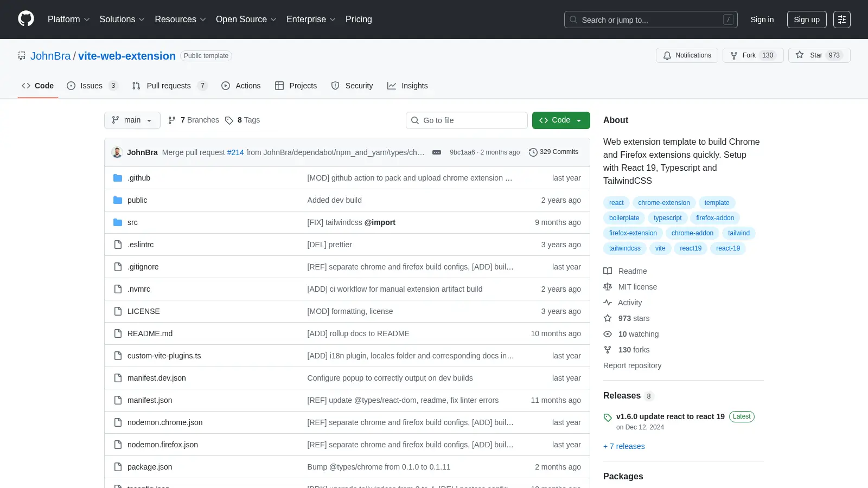Viewport: 868px width, 488px height.
Task: Open the Platform dropdown menu
Action: tap(68, 20)
